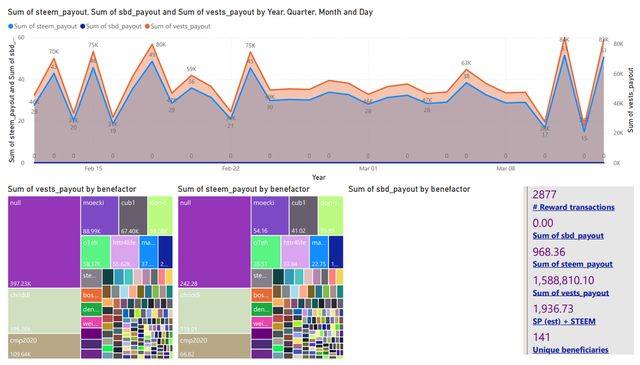
Task: Open the # Reward transactions link
Action: coord(573,207)
